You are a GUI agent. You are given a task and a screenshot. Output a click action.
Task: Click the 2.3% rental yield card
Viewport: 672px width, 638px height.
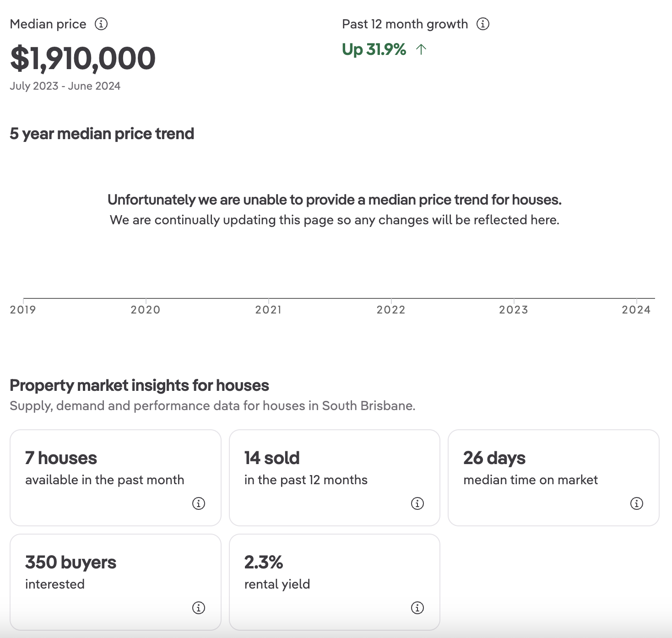point(334,582)
